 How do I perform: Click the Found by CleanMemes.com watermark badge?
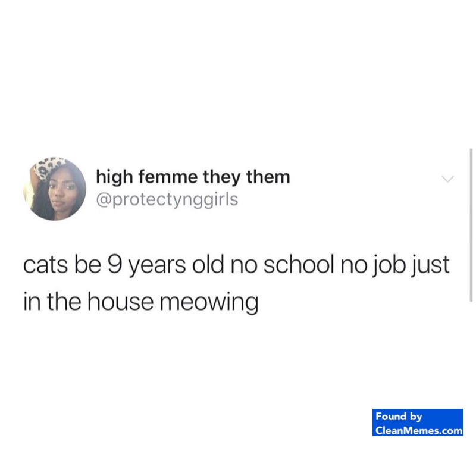(x=418, y=422)
